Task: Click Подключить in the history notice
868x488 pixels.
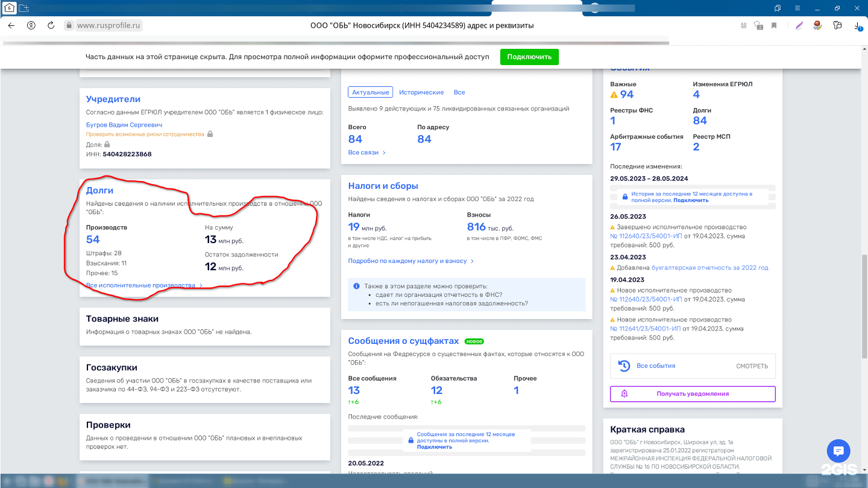Action: (691, 200)
